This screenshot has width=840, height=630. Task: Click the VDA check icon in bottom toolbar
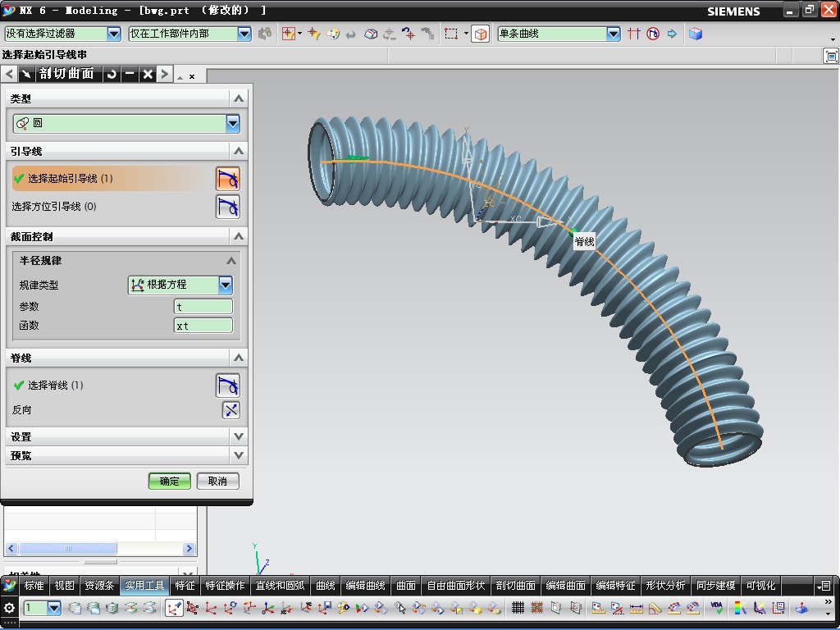(716, 608)
